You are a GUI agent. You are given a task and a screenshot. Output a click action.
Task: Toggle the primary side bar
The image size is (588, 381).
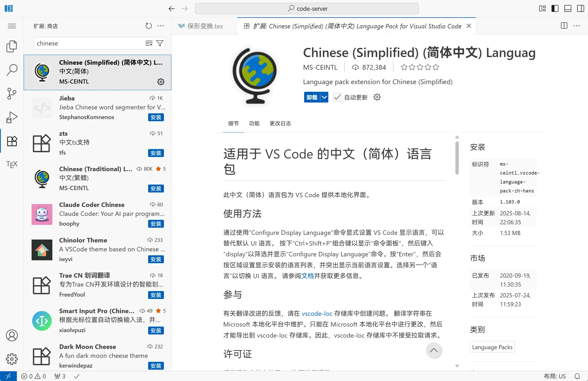point(555,9)
